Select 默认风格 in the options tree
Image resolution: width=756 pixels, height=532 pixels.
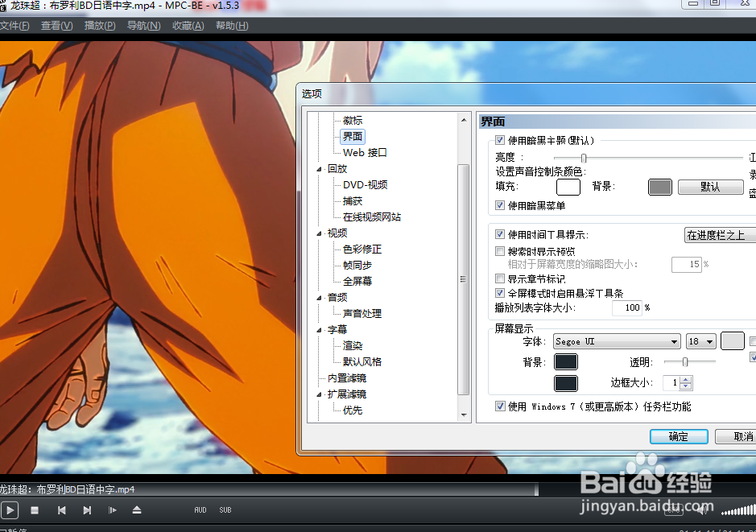point(362,362)
